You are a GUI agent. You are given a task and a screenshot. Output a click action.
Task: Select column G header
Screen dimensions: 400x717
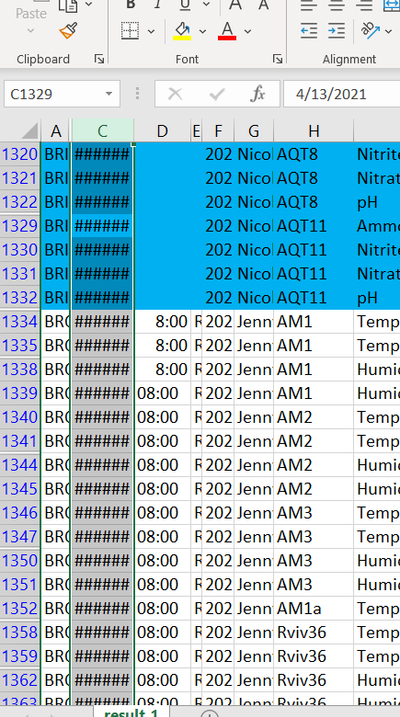254,131
